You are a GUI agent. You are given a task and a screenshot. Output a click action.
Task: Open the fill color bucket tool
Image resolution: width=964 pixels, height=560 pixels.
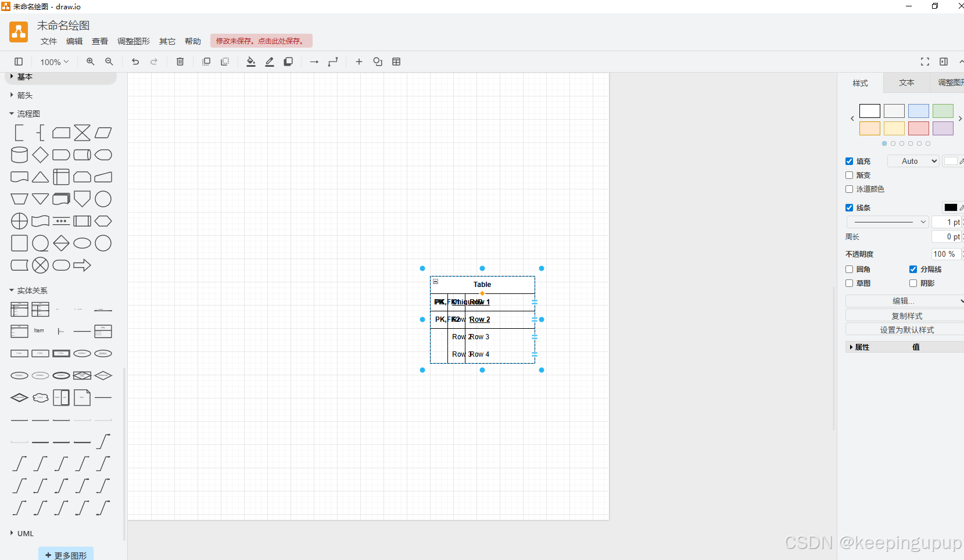pyautogui.click(x=251, y=62)
